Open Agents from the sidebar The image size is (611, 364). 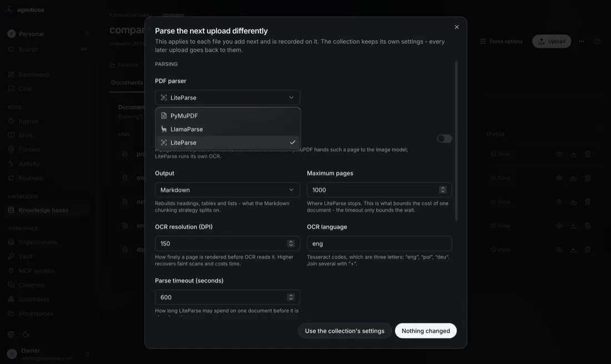(48, 121)
